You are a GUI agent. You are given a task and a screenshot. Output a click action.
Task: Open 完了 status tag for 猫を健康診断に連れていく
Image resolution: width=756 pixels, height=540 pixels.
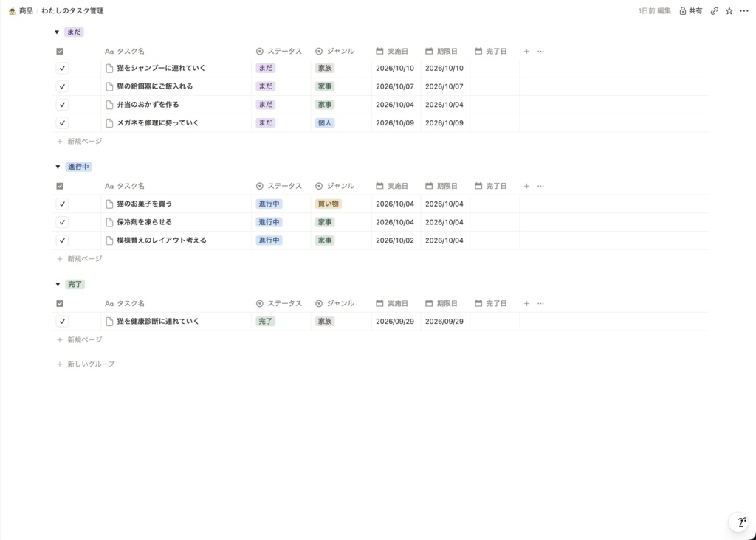pyautogui.click(x=266, y=322)
